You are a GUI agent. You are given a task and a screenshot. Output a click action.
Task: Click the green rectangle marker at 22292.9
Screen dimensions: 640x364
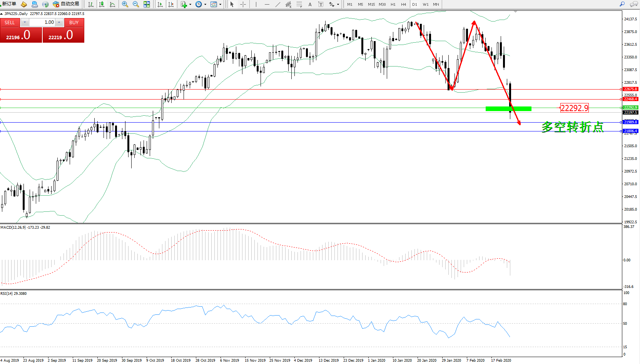[508, 109]
